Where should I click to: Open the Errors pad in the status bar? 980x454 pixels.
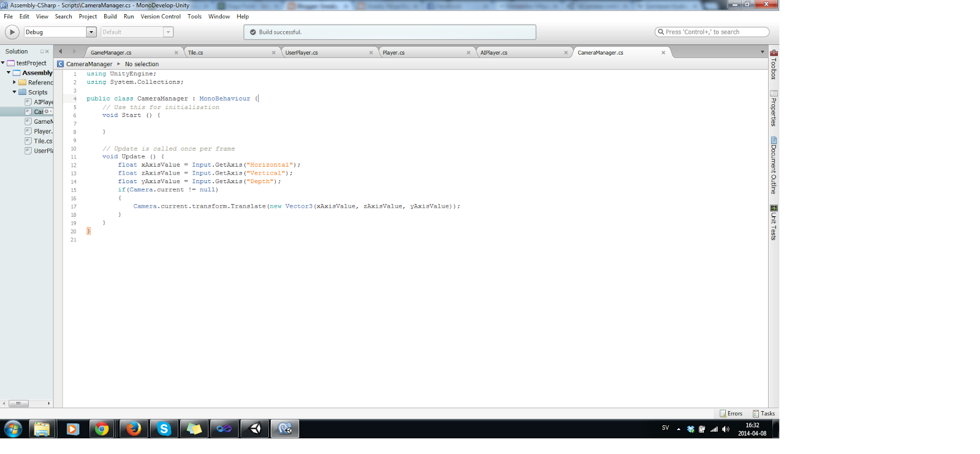pyautogui.click(x=731, y=414)
